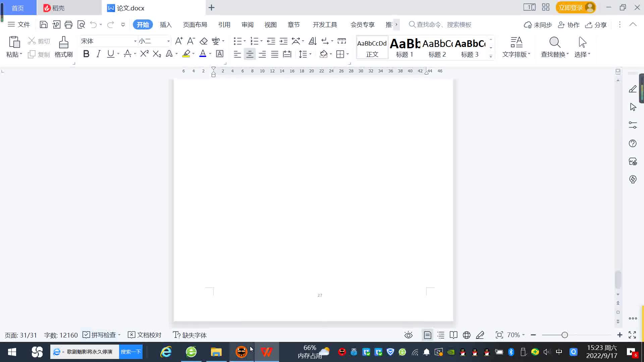Expand line spacing dropdown
The height and width of the screenshot is (362, 644).
click(x=311, y=54)
